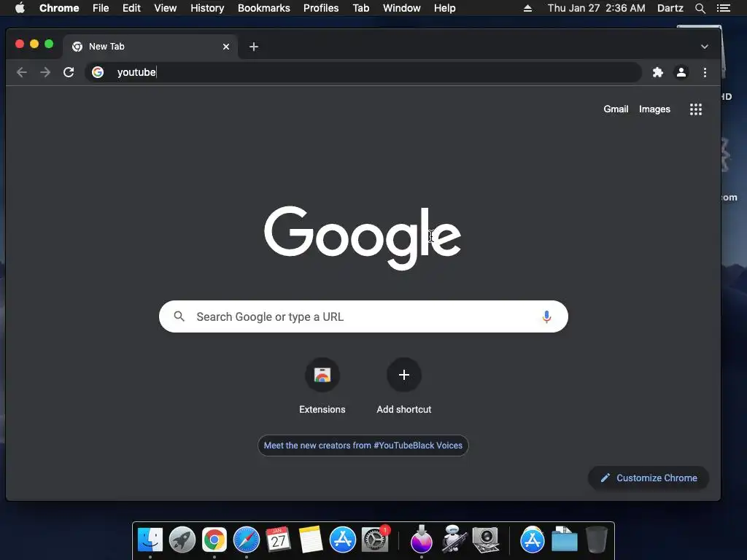Open the Help menu
Viewport: 747px width, 560px height.
444,8
